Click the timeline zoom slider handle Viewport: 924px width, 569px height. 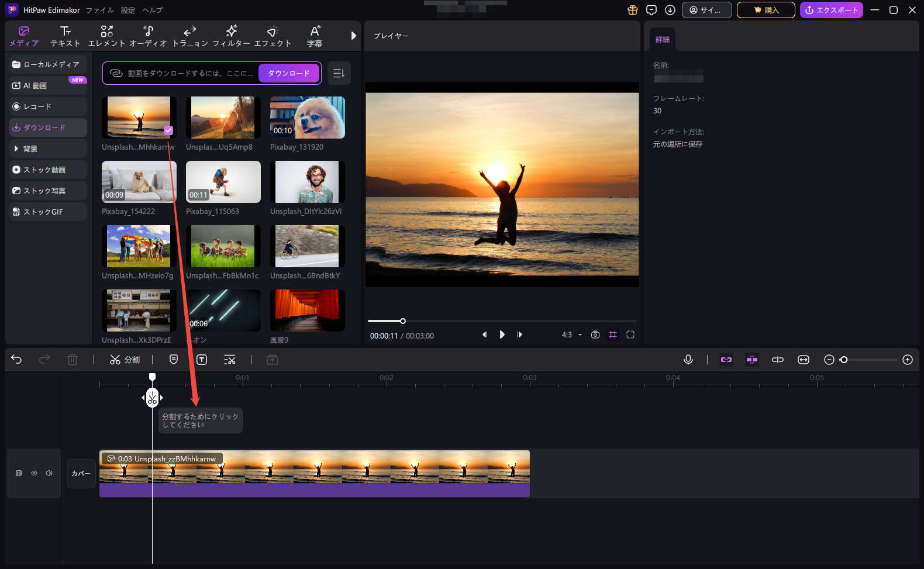(x=843, y=360)
